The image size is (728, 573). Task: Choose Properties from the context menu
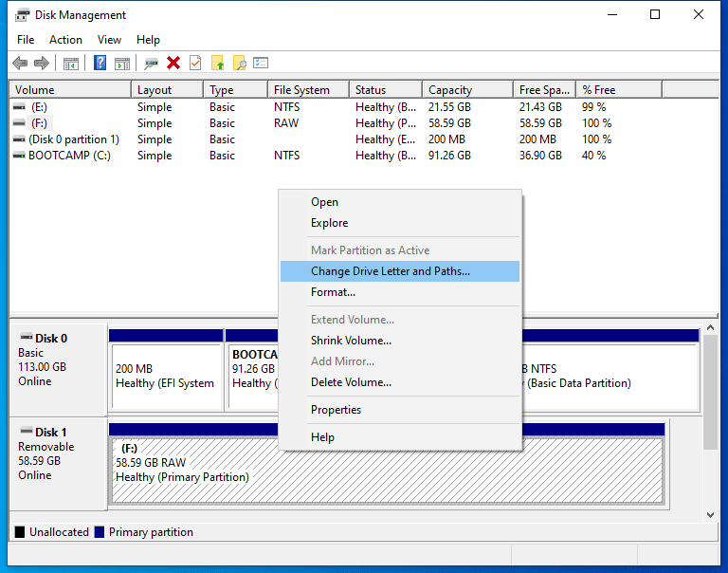point(400,410)
